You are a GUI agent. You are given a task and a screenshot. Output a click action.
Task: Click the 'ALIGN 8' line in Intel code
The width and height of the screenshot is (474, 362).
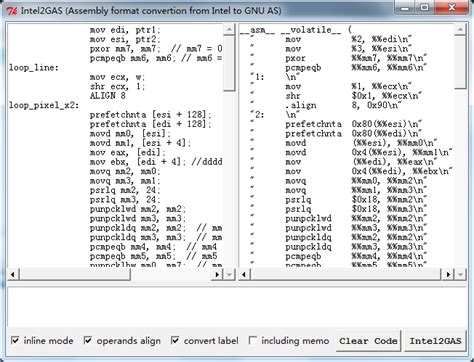pyautogui.click(x=108, y=96)
